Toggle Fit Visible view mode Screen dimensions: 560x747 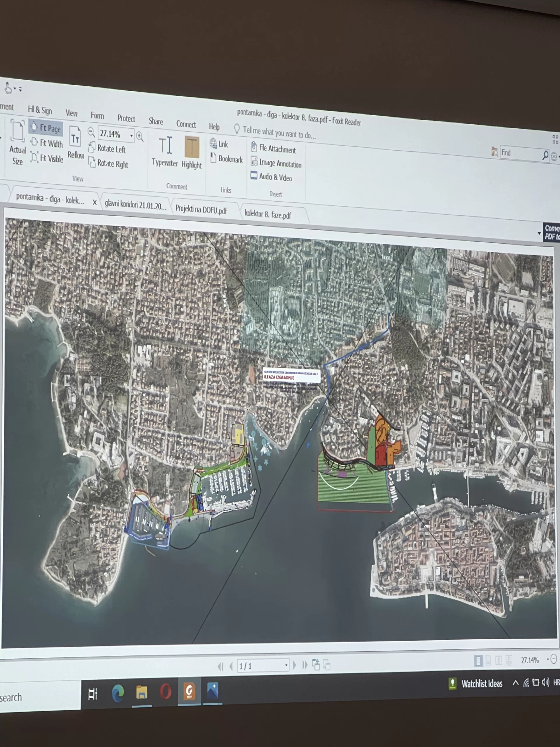[x=47, y=158]
